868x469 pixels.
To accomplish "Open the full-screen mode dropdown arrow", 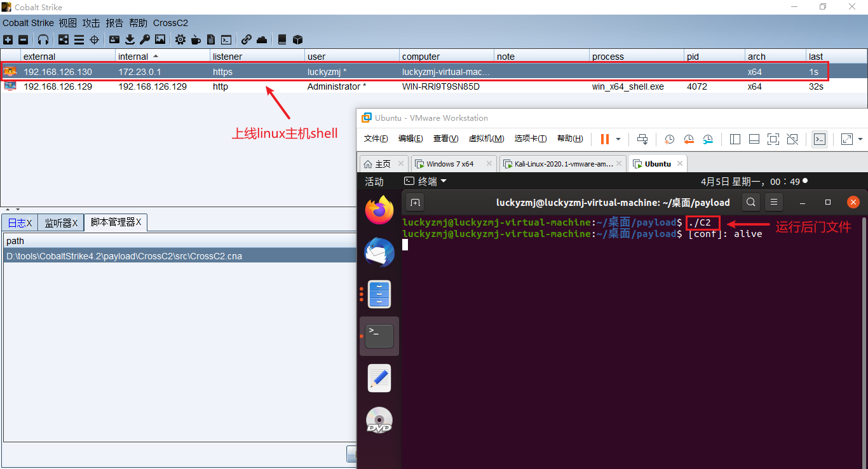I will point(860,139).
